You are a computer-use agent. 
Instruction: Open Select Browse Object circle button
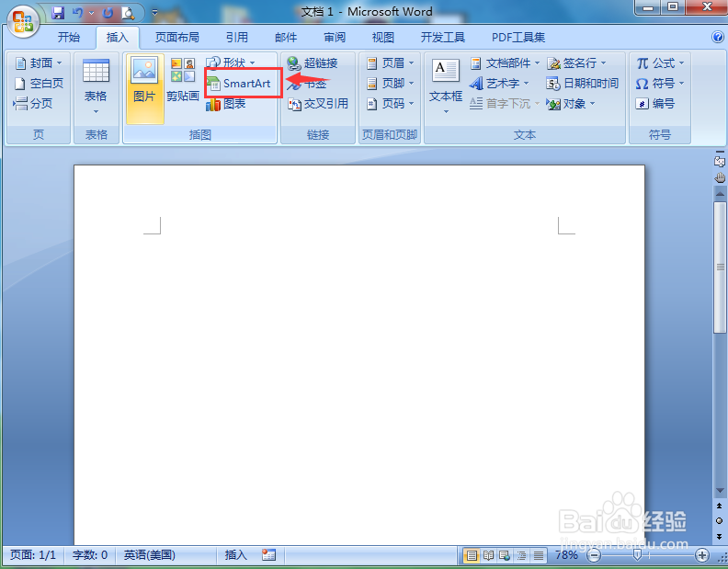pyautogui.click(x=719, y=520)
